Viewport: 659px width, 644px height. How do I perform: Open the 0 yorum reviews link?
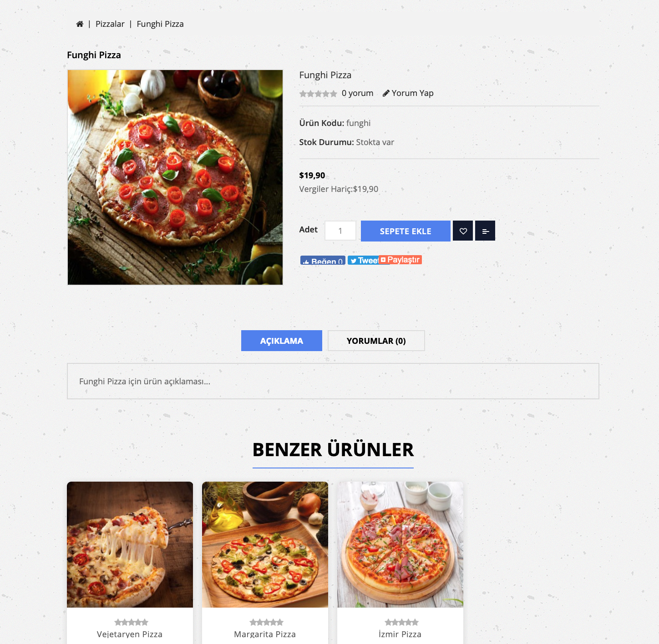coord(357,93)
